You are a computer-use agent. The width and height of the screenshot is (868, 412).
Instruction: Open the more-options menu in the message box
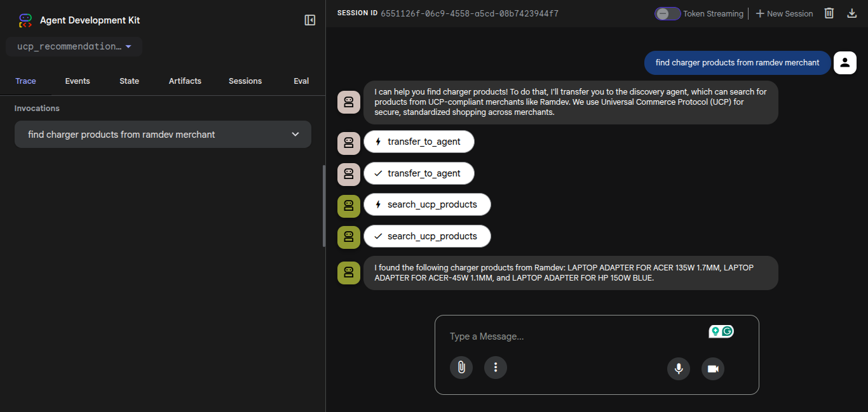point(496,368)
